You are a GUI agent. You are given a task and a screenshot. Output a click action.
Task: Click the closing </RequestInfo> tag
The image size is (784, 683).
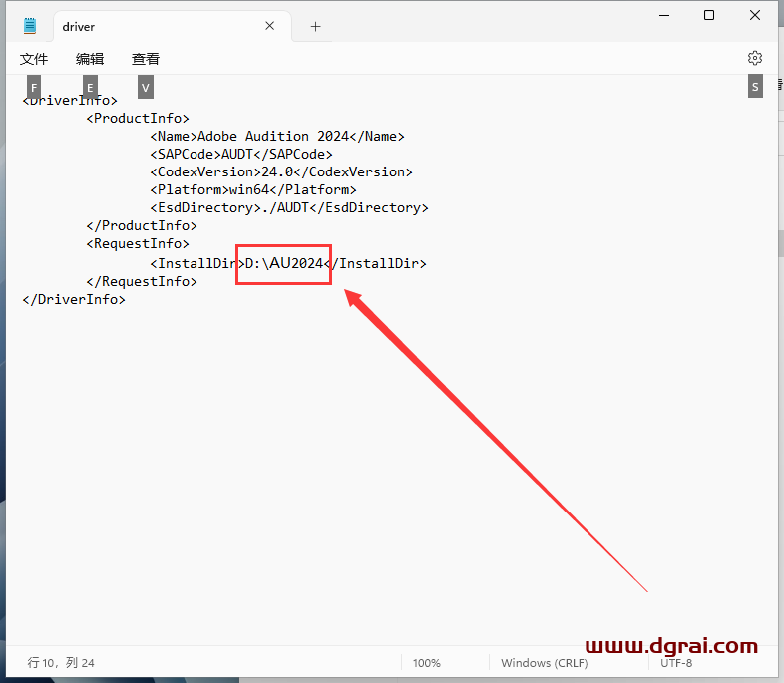(142, 282)
